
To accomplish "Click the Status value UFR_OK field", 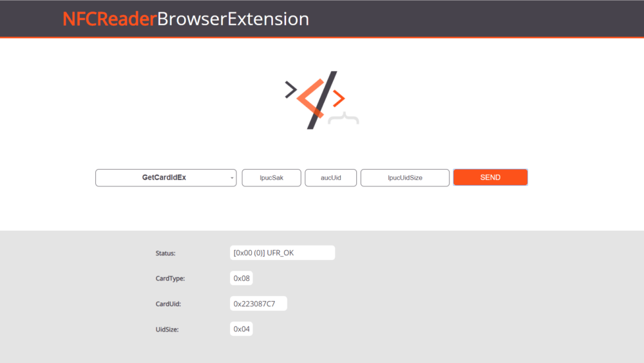I will [283, 253].
